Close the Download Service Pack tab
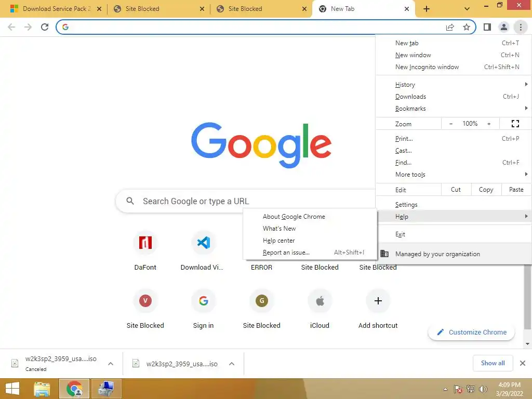532x399 pixels. tap(99, 9)
